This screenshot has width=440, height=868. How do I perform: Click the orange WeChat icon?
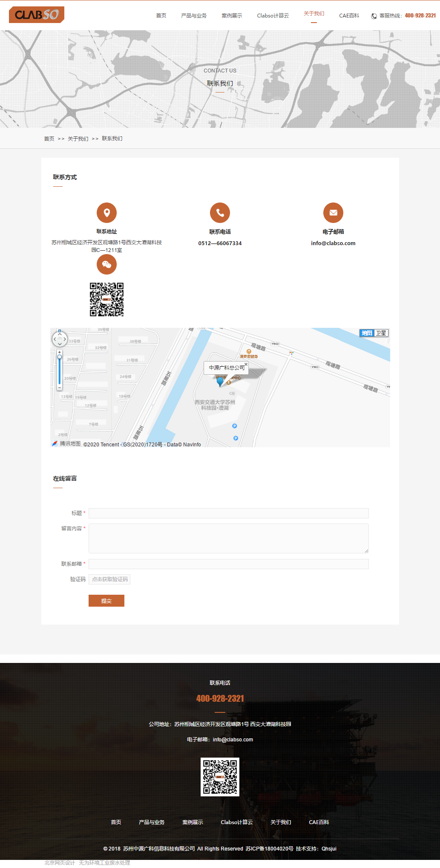pos(106,264)
